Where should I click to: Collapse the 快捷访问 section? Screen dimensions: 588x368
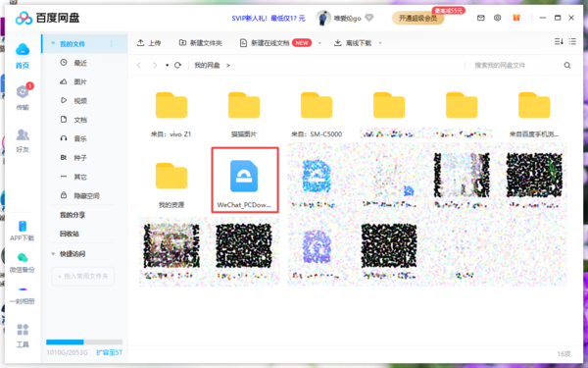53,254
